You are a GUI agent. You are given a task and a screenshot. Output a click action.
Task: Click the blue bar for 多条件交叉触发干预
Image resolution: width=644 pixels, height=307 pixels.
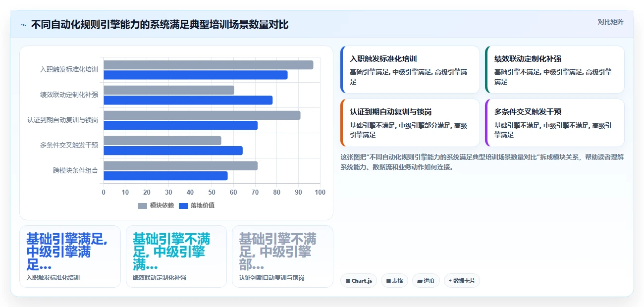coord(173,151)
